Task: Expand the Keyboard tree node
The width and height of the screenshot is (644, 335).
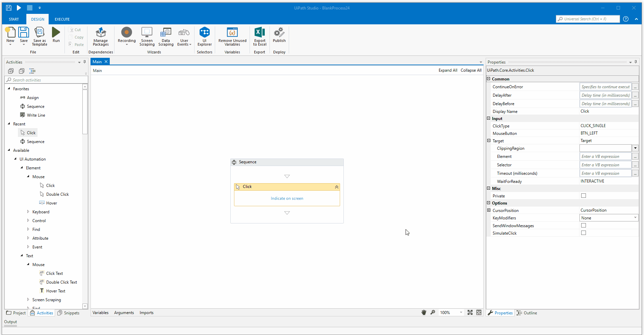Action: coord(28,212)
